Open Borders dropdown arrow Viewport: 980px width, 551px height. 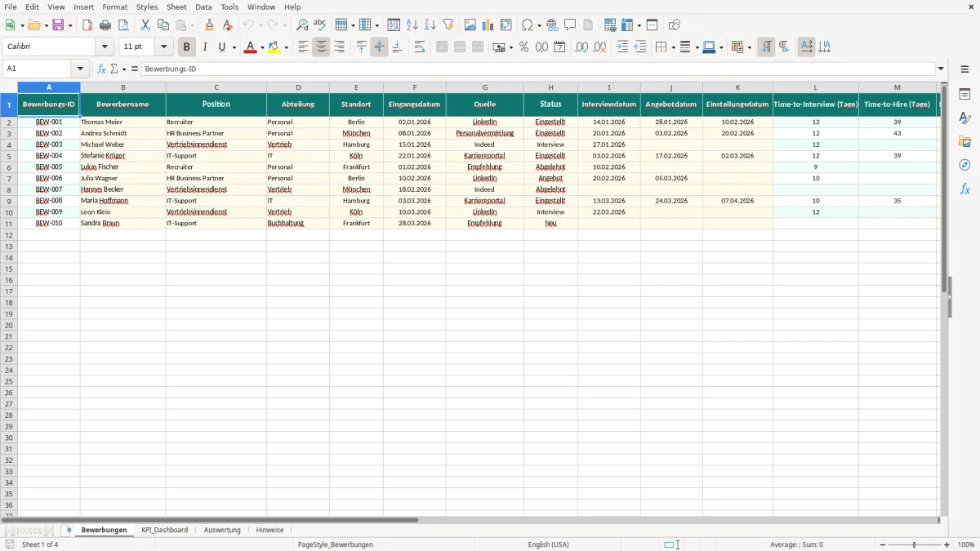[672, 47]
